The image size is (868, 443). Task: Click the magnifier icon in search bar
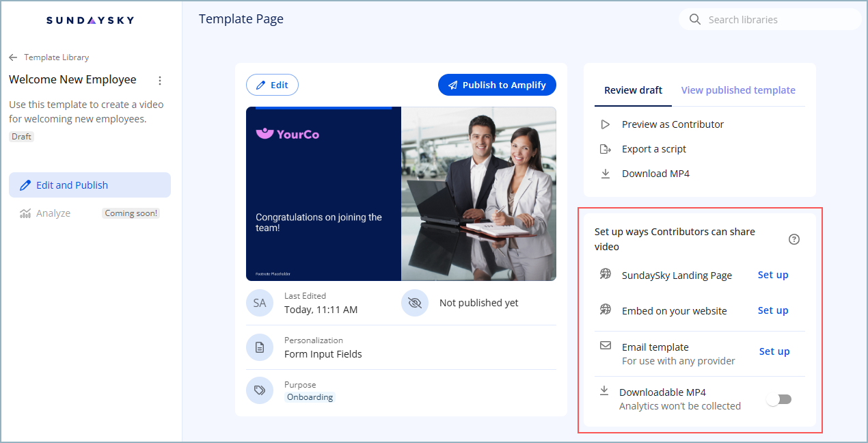click(695, 20)
